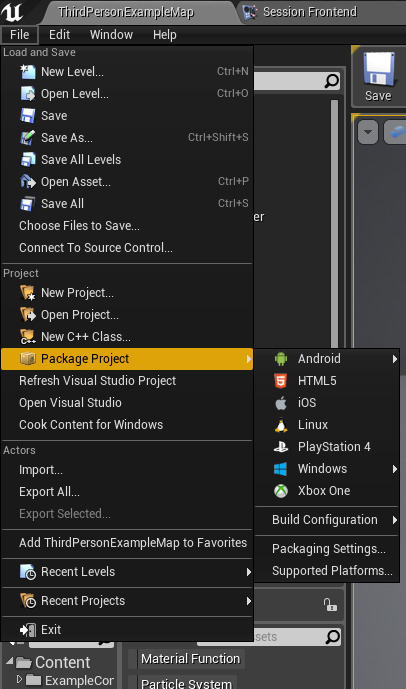
Task: Click the Save floppy toolbar button
Action: click(x=378, y=76)
